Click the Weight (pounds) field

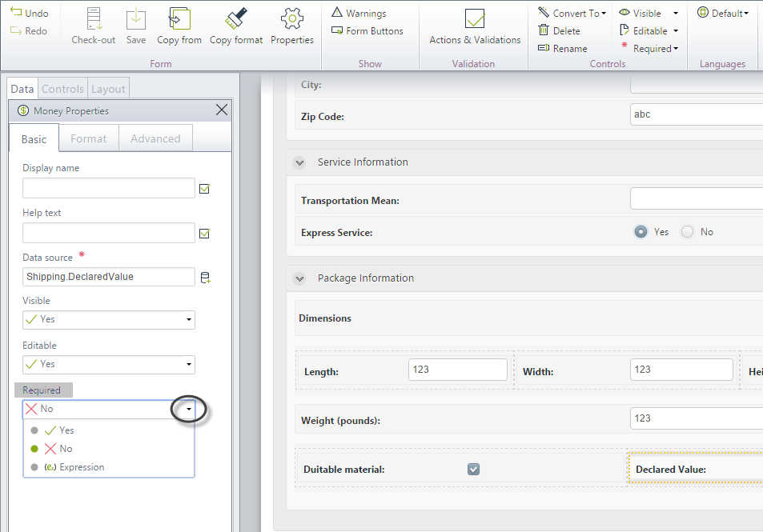[697, 418]
